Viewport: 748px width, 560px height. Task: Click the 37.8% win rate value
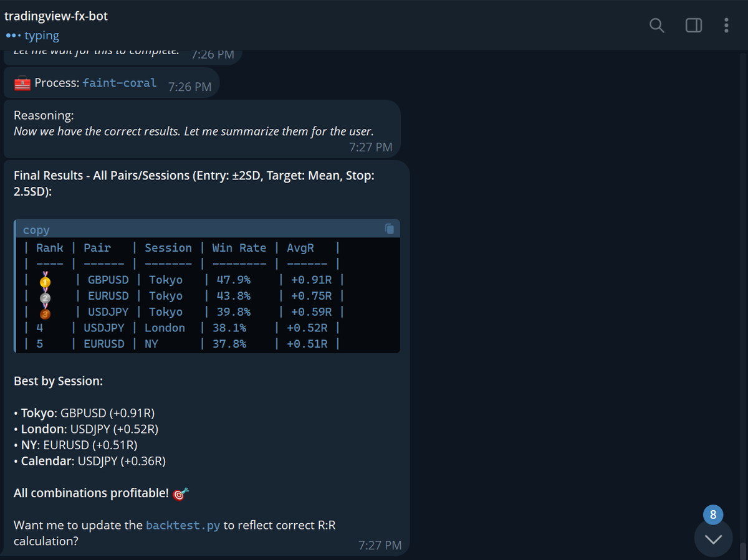pyautogui.click(x=229, y=344)
